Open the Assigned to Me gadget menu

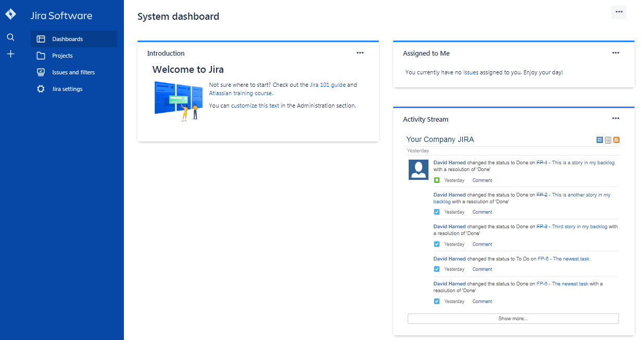[615, 53]
